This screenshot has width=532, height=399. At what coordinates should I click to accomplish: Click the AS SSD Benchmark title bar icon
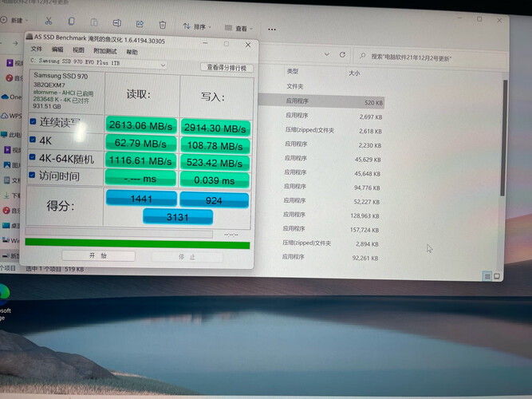click(x=30, y=37)
